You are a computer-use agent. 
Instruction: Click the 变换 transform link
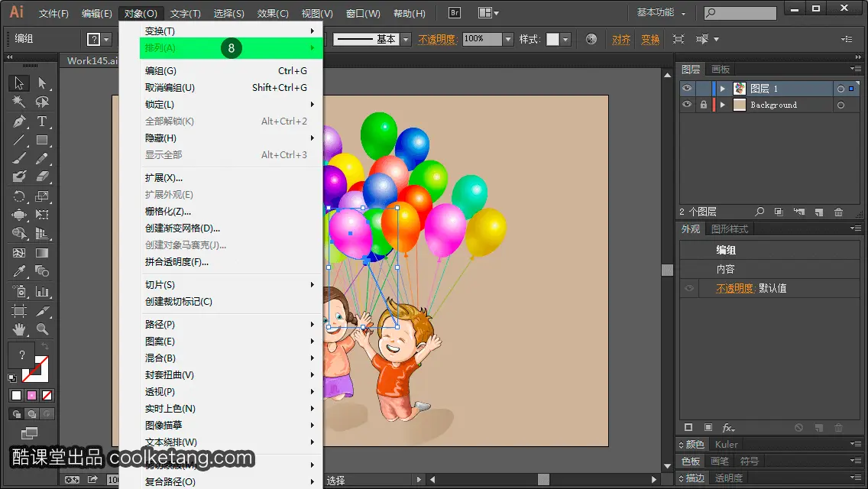[650, 39]
